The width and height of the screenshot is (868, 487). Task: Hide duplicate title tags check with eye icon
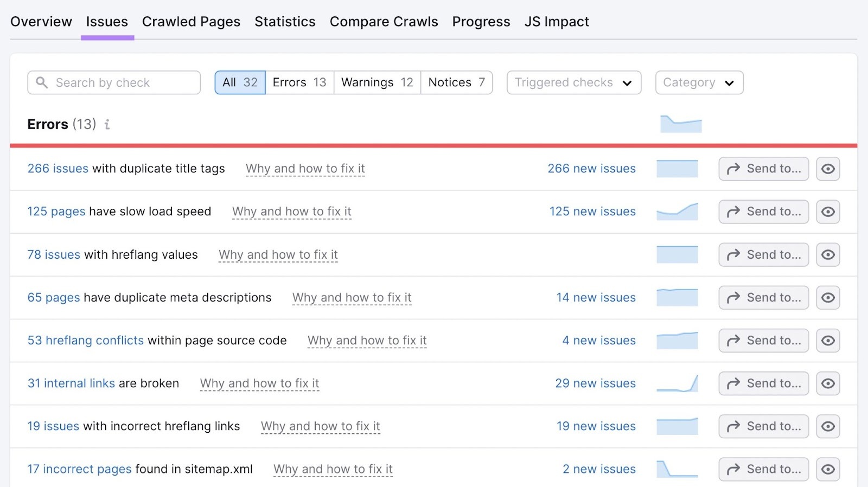(828, 169)
